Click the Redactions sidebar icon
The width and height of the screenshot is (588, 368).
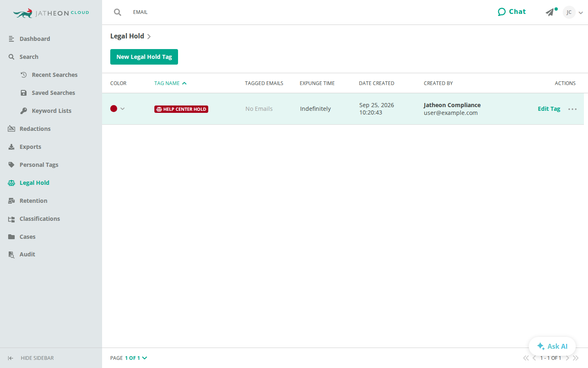(11, 129)
